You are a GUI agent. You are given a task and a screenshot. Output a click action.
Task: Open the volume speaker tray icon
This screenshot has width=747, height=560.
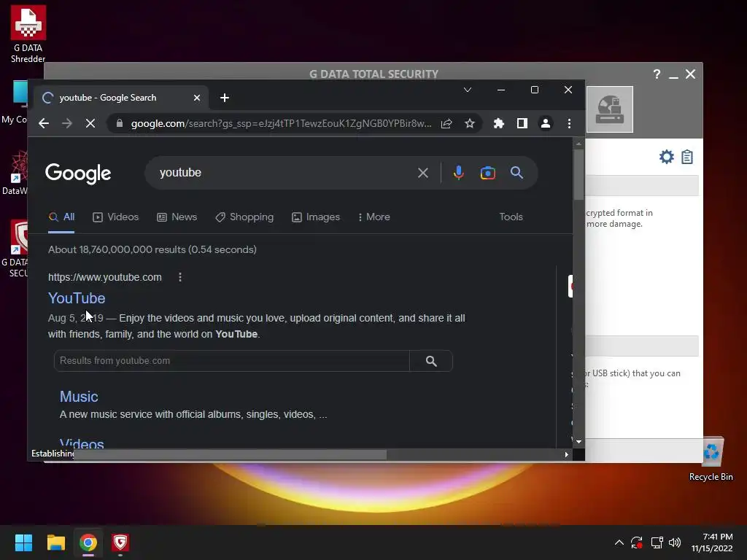pyautogui.click(x=675, y=542)
